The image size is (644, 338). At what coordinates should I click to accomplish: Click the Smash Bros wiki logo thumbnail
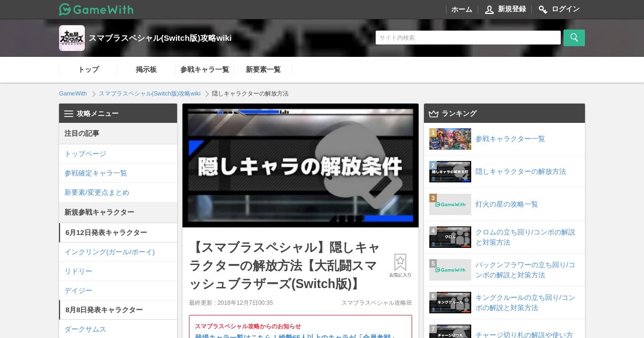(x=72, y=38)
